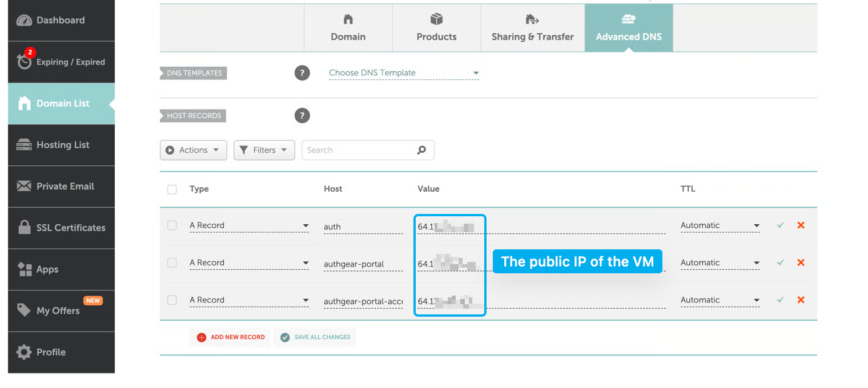Click Save All Changes button
The image size is (868, 388).
(x=315, y=337)
